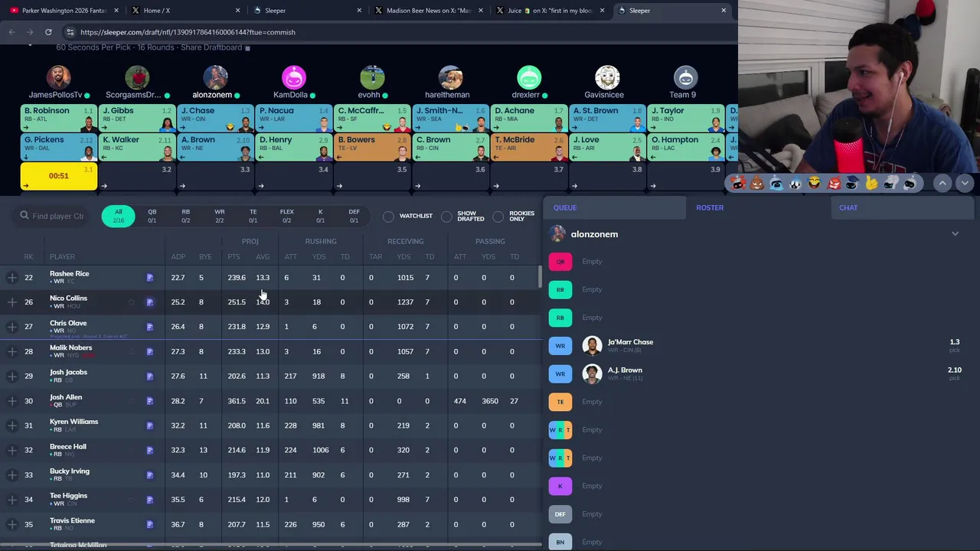Open Rashee Rice's player notes icon
The height and width of the screenshot is (551, 980).
pos(150,278)
